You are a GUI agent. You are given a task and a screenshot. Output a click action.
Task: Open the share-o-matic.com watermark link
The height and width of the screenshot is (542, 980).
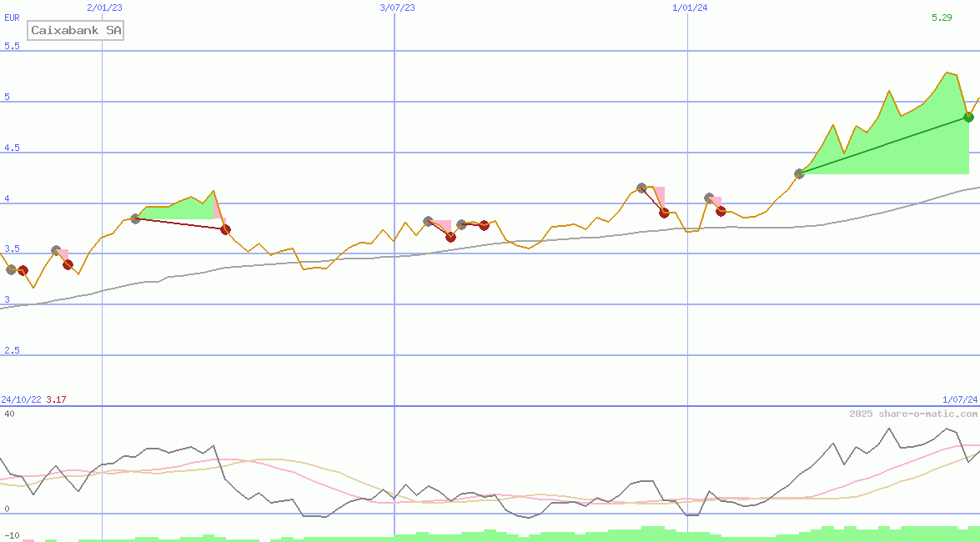pos(913,414)
